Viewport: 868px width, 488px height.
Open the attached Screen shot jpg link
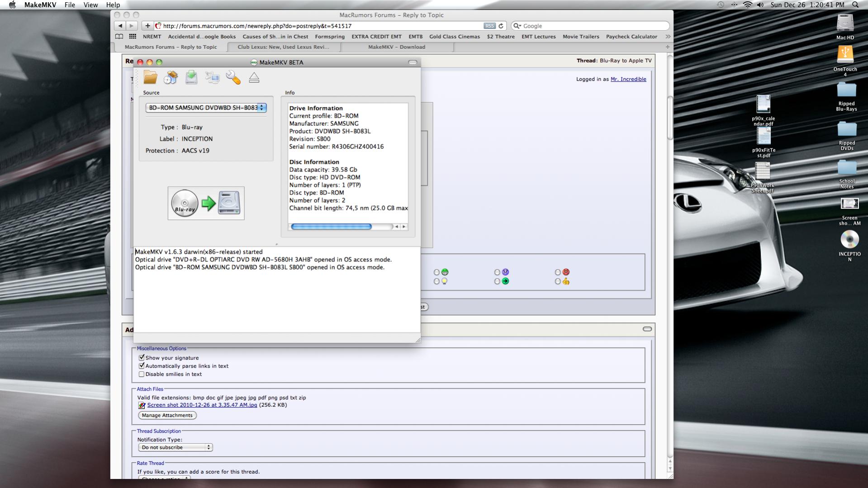pos(202,405)
